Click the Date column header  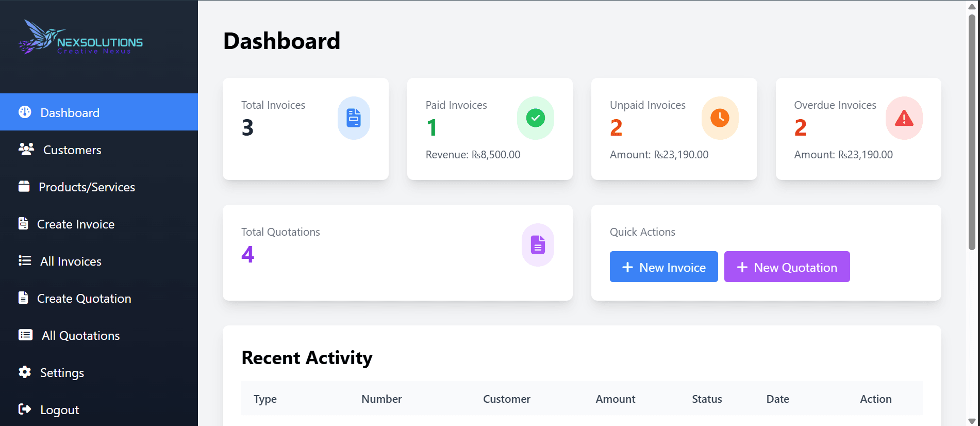[777, 399]
